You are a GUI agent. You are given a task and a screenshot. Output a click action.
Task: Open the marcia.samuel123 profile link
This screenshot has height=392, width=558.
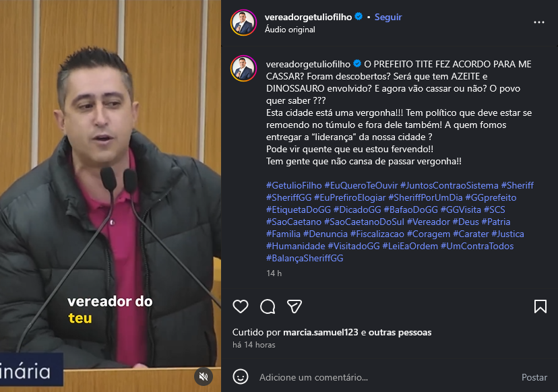(x=320, y=332)
